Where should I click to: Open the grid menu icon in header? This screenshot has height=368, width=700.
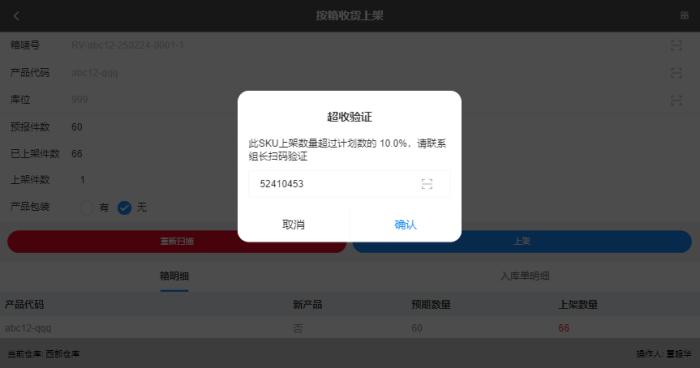684,16
